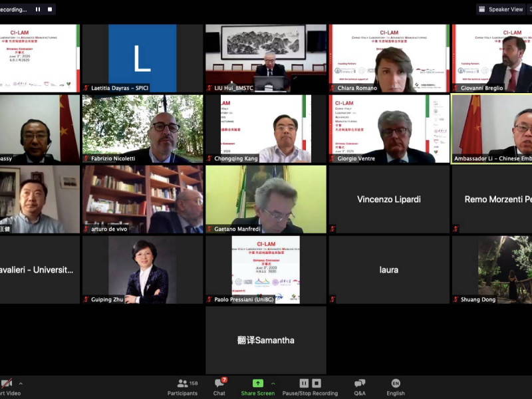Click the Recording... status label

(x=13, y=9)
